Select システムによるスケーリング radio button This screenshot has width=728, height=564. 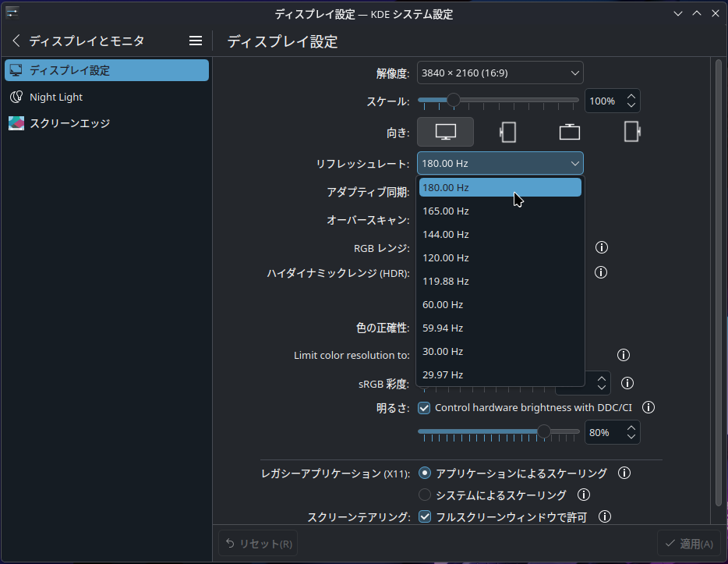tap(425, 494)
